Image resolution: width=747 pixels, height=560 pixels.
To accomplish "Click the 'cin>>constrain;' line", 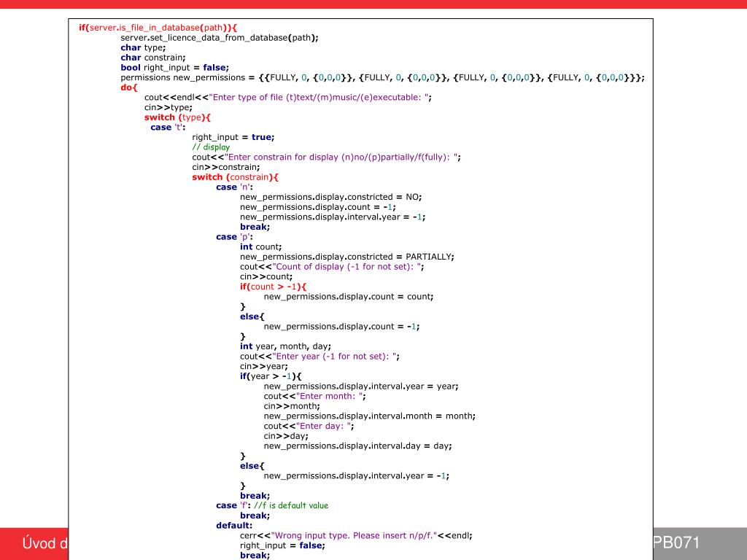I will coord(226,167).
